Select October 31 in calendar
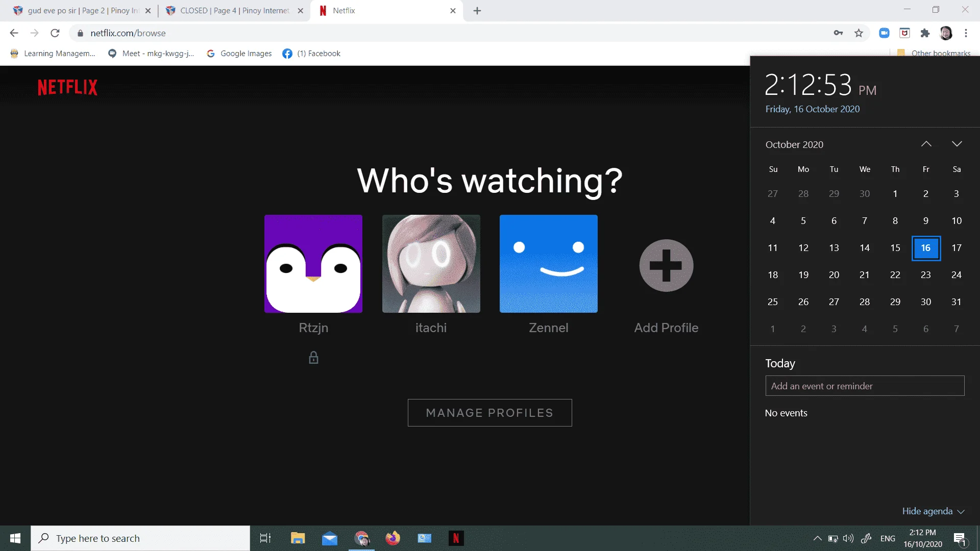Image resolution: width=980 pixels, height=551 pixels. [x=957, y=302]
